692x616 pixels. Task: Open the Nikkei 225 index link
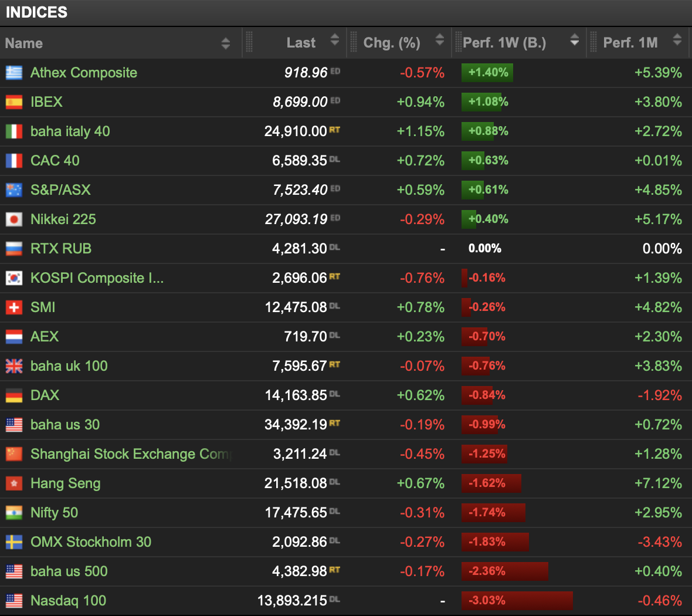point(63,219)
